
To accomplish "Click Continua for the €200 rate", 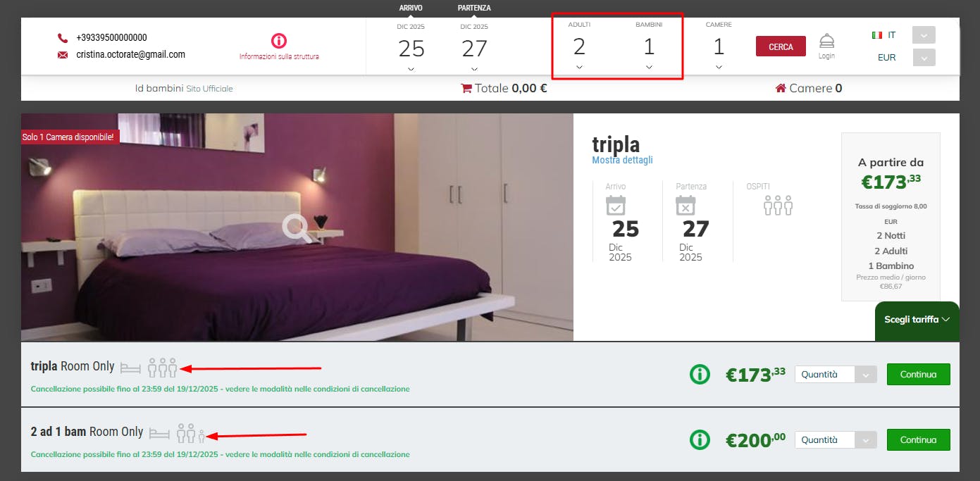I will pos(918,440).
